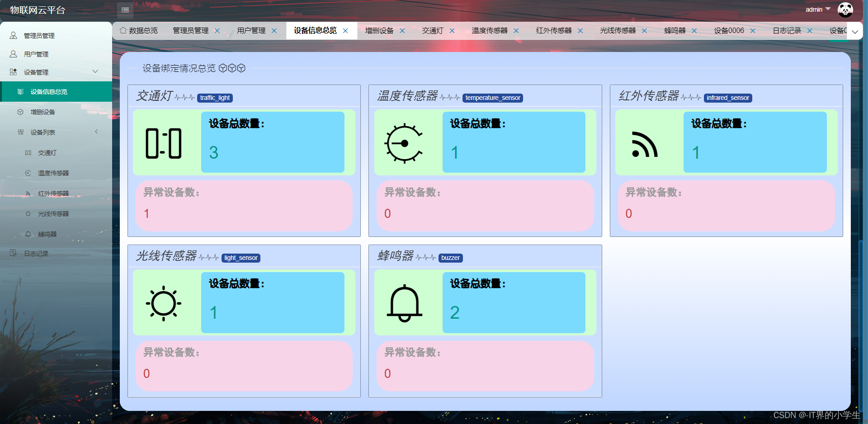Click the panda avatar at top right
This screenshot has height=424, width=868.
pos(845,9)
